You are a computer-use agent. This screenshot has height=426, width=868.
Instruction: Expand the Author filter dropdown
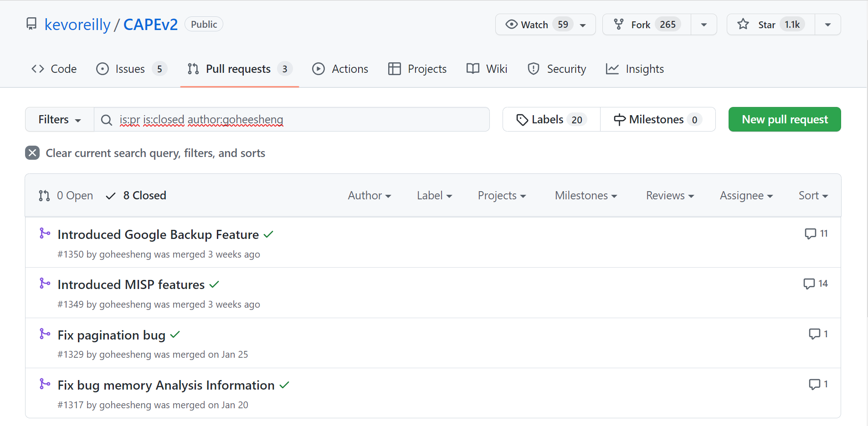pyautogui.click(x=369, y=196)
